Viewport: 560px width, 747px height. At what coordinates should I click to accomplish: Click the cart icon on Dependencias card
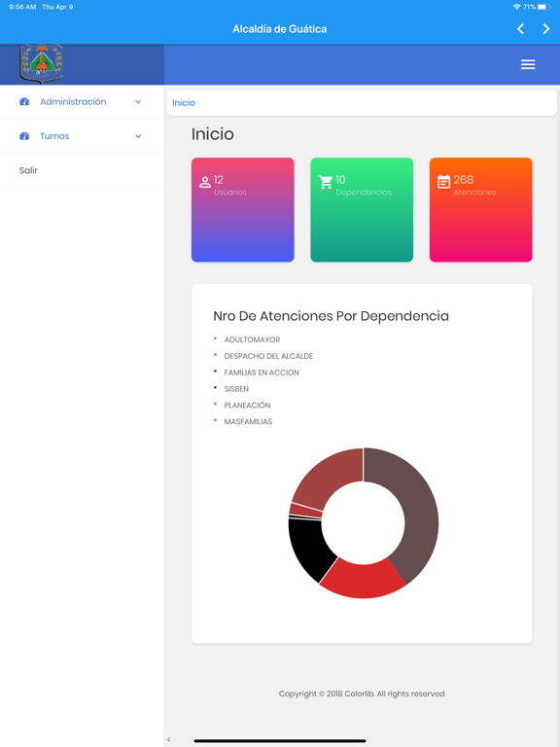[326, 182]
